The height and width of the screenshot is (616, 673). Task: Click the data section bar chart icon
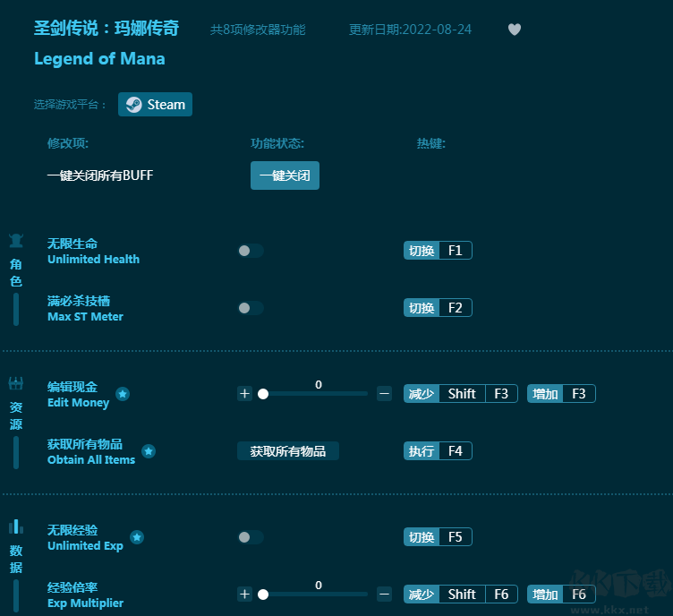point(16,526)
